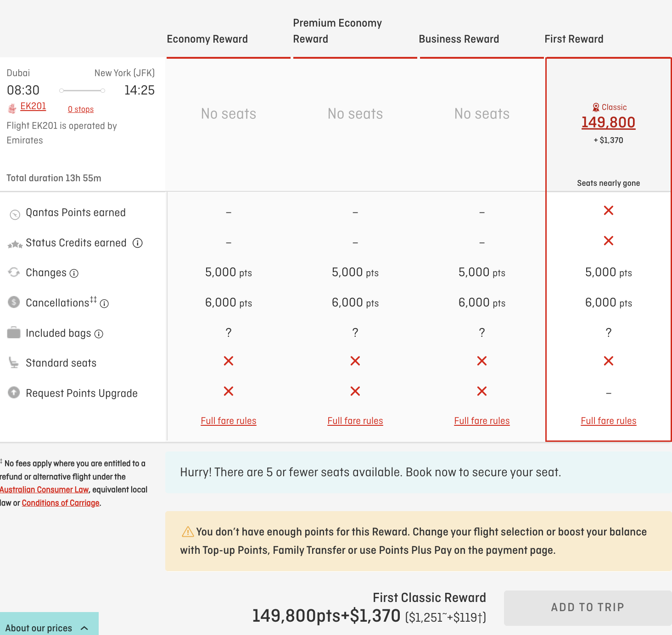Click the red cross for Premium Economy Points Upgrade

pos(355,391)
